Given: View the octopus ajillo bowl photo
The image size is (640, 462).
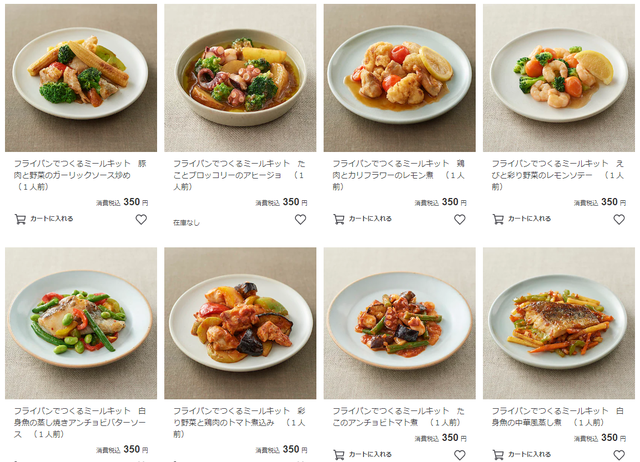Looking at the screenshot, I should [x=240, y=78].
